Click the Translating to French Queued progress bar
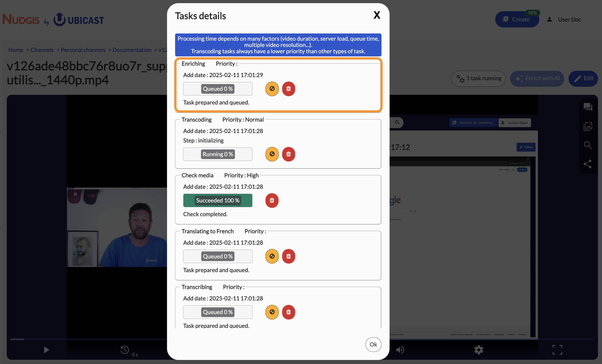The image size is (602, 364). click(x=218, y=256)
